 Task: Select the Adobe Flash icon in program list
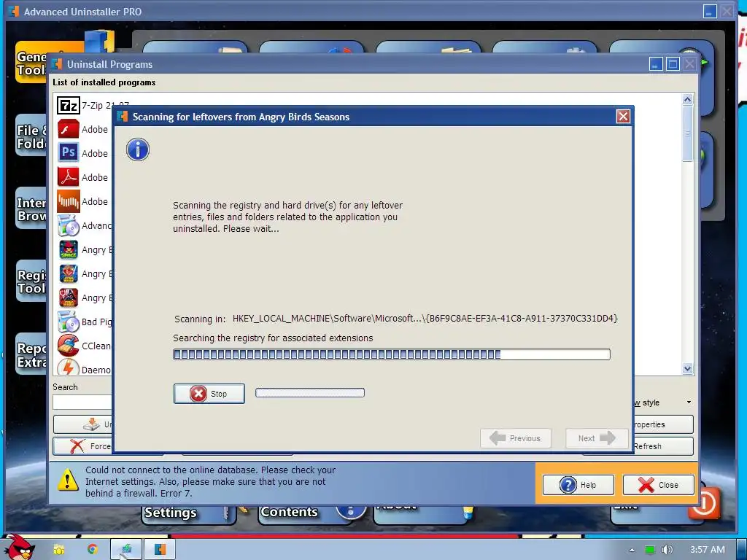[68, 129]
